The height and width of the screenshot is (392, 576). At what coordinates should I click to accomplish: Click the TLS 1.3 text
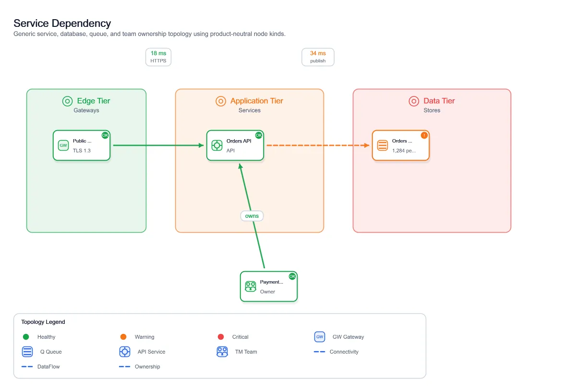coord(82,151)
